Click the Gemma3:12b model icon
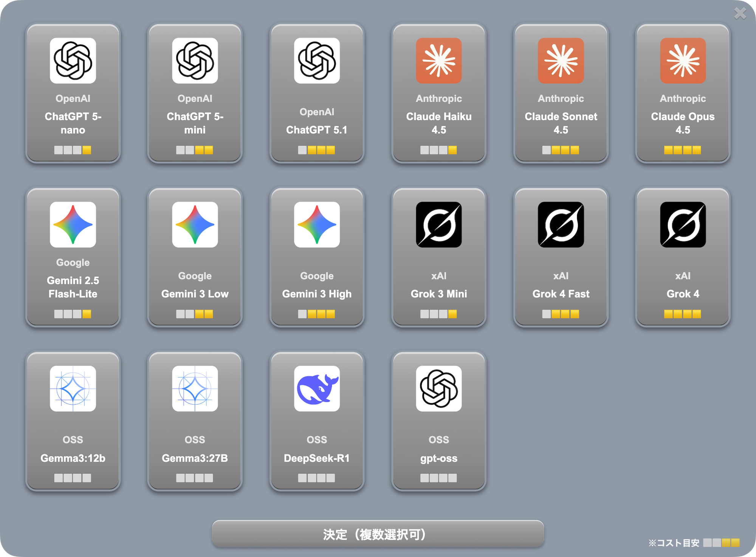The image size is (756, 557). [x=73, y=389]
